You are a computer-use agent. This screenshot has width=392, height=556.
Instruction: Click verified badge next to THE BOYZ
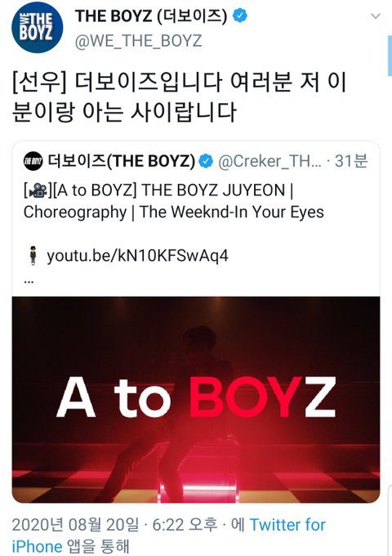click(x=240, y=16)
